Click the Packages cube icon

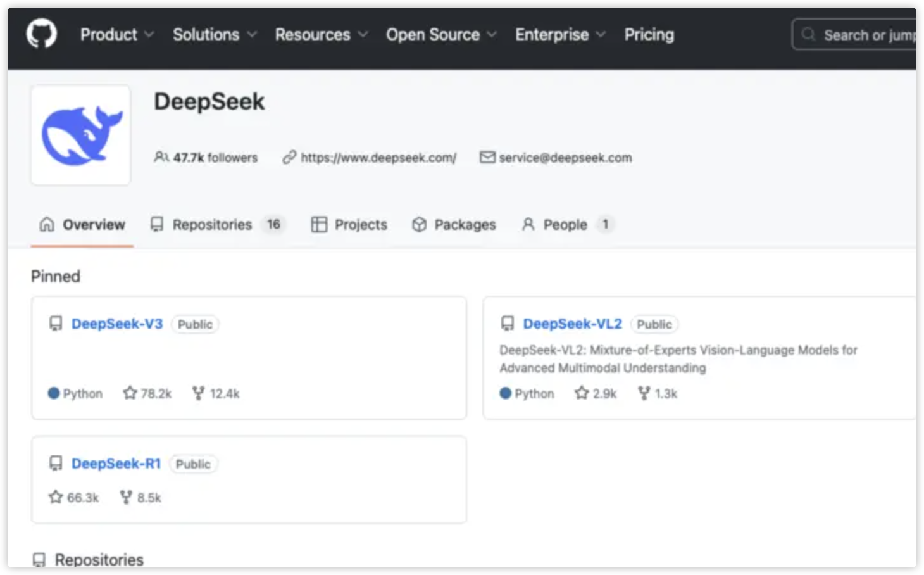[419, 225]
